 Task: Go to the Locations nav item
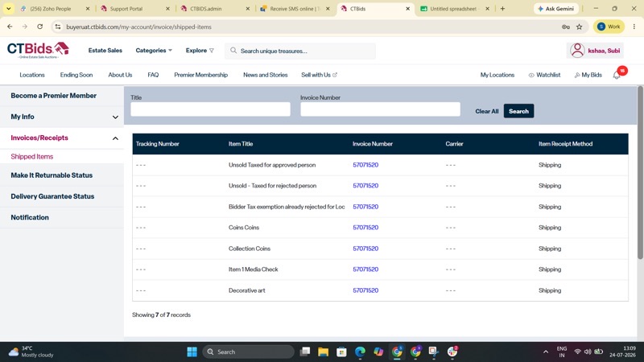click(x=32, y=75)
